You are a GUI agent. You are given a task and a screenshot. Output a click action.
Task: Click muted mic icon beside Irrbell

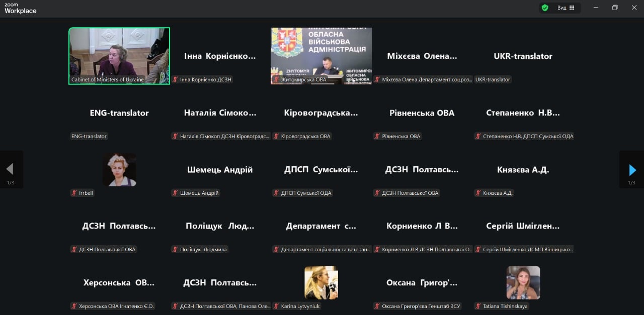pyautogui.click(x=74, y=193)
